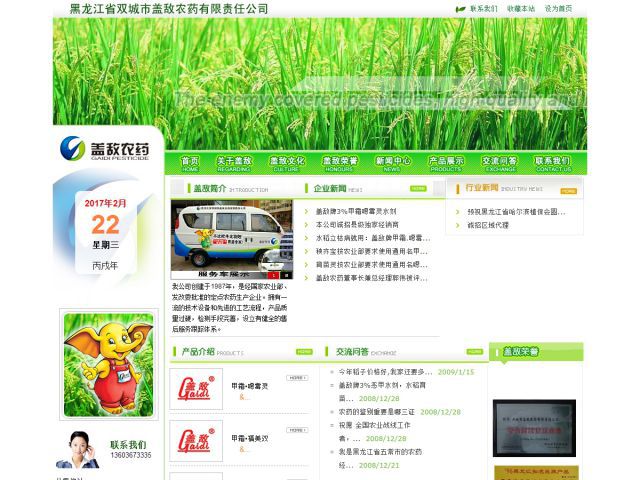640x480 pixels.
Task: Click the green leaf icon before 联系我们
Action: (460, 9)
